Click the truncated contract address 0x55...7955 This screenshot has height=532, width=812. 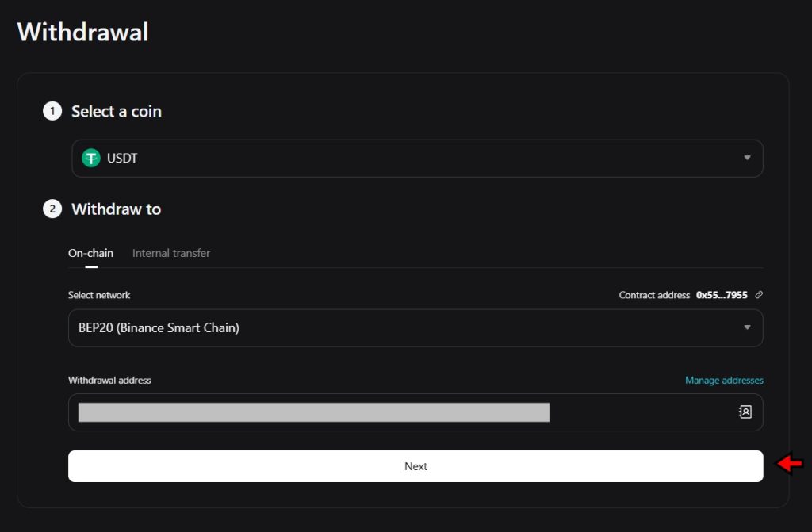(x=722, y=294)
